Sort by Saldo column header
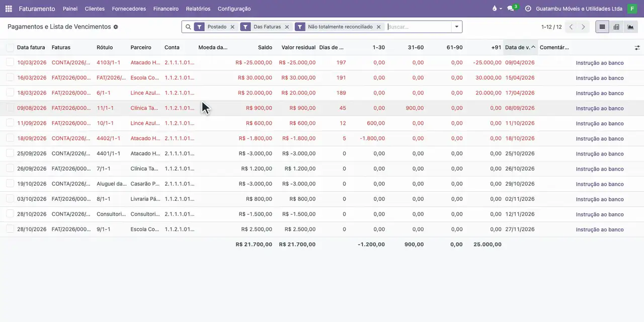The width and height of the screenshot is (644, 322). pyautogui.click(x=265, y=47)
